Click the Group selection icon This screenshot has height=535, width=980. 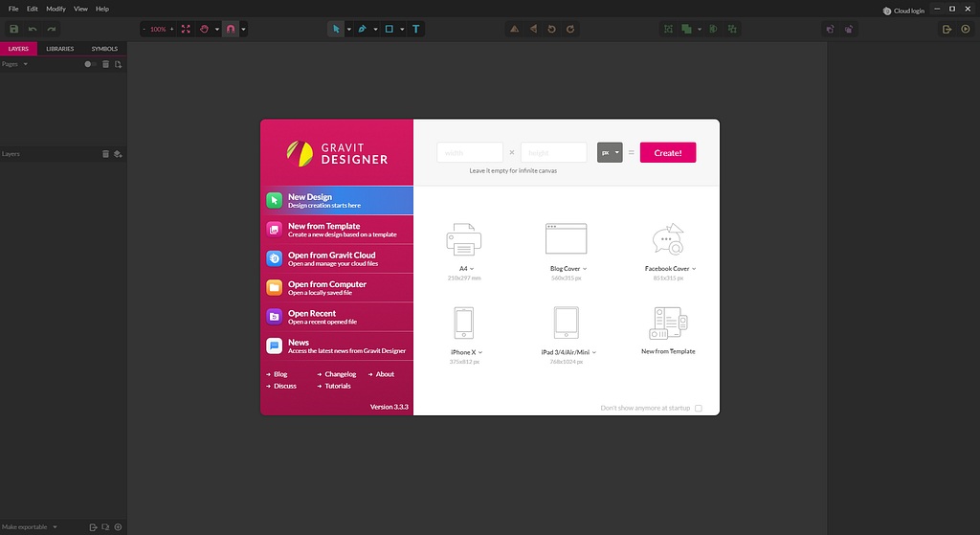(x=668, y=29)
